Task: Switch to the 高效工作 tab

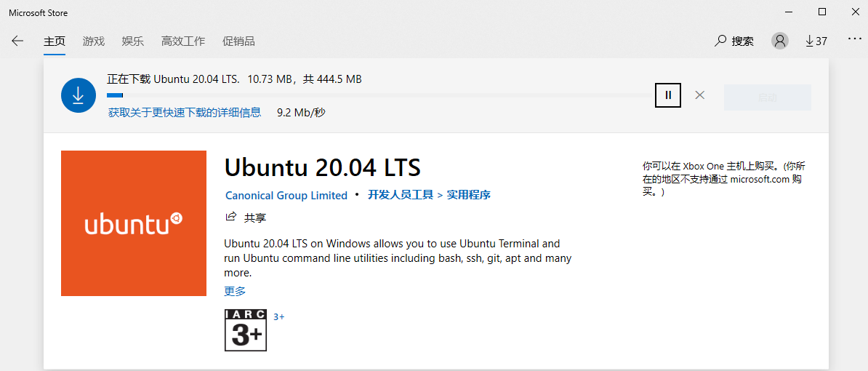Action: pos(183,41)
